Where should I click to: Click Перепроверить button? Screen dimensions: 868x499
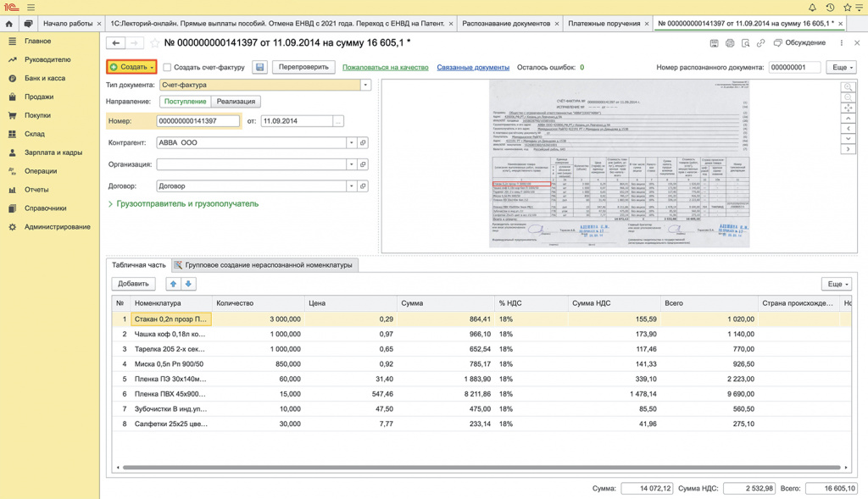(303, 67)
